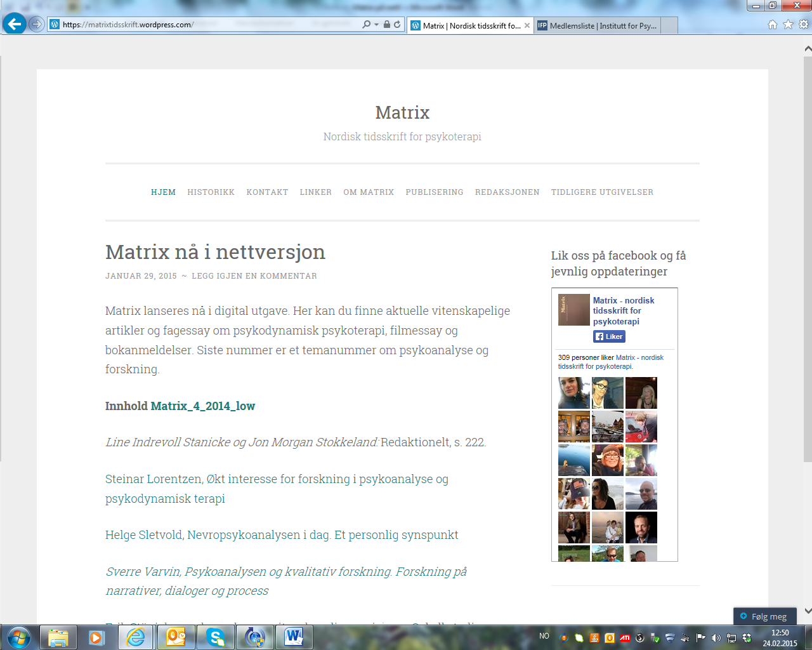Open the Matrix_4_2014_low link

pyautogui.click(x=202, y=406)
